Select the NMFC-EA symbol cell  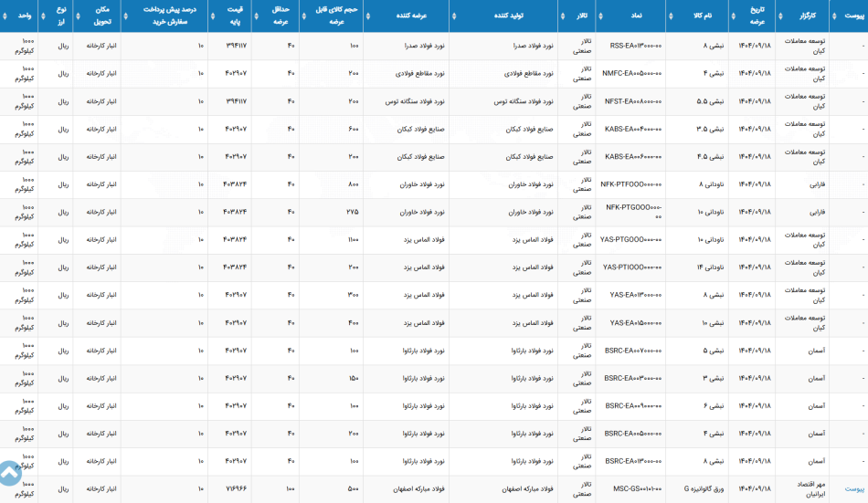632,74
